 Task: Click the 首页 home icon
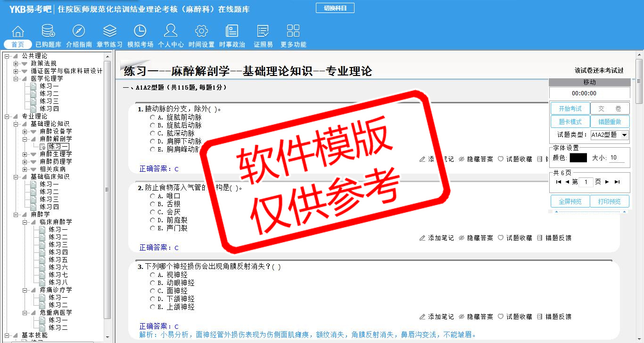pos(18,32)
